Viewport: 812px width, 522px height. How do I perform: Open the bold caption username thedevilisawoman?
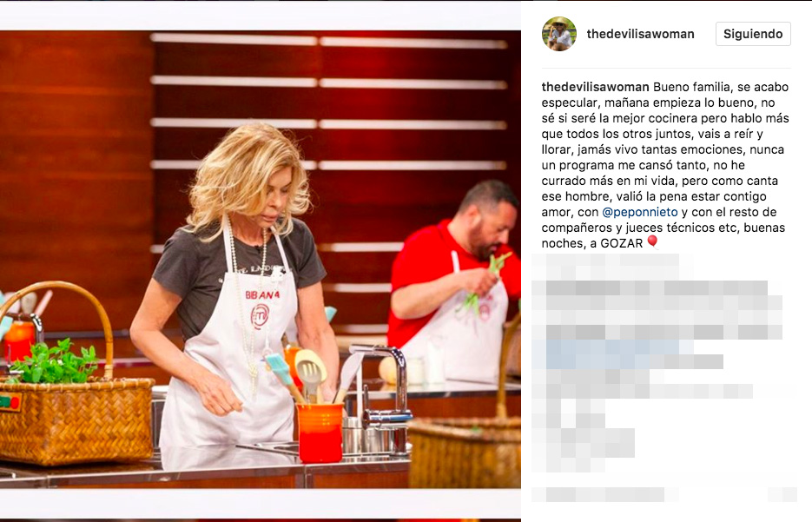click(x=595, y=87)
